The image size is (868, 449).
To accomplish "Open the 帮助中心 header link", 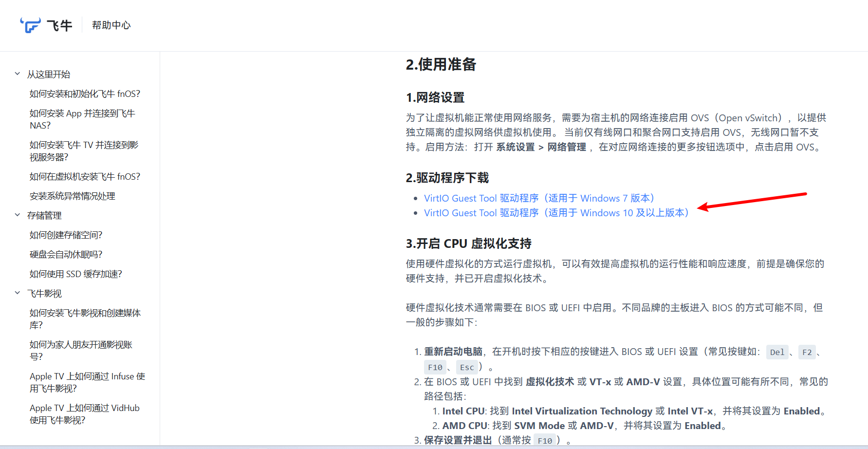I will click(x=111, y=25).
